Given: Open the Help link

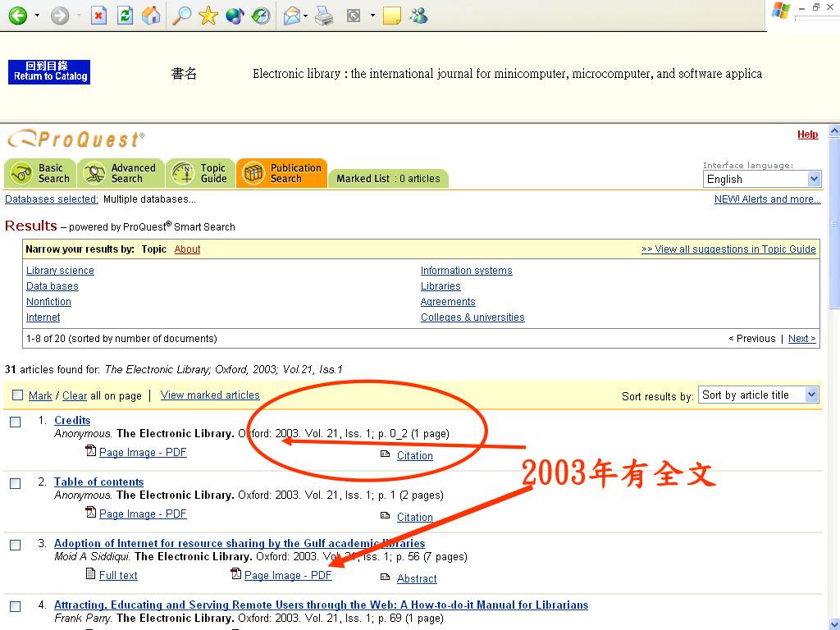Looking at the screenshot, I should click(x=807, y=135).
